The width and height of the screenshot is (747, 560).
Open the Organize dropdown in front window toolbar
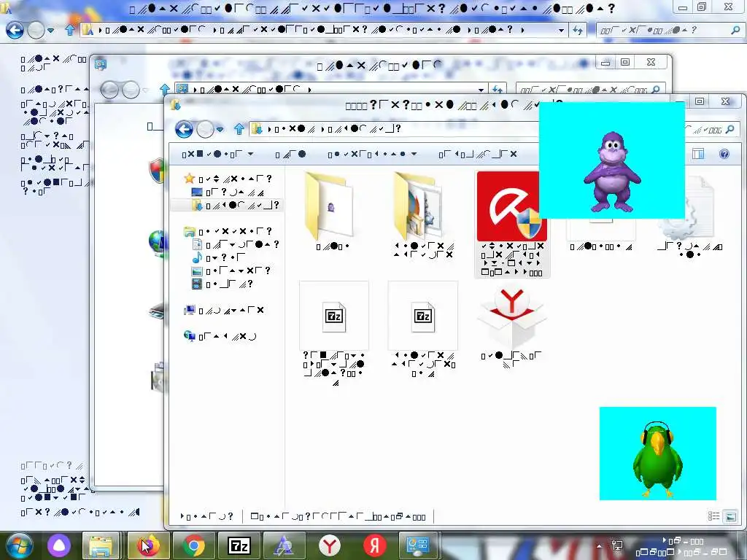(x=217, y=154)
